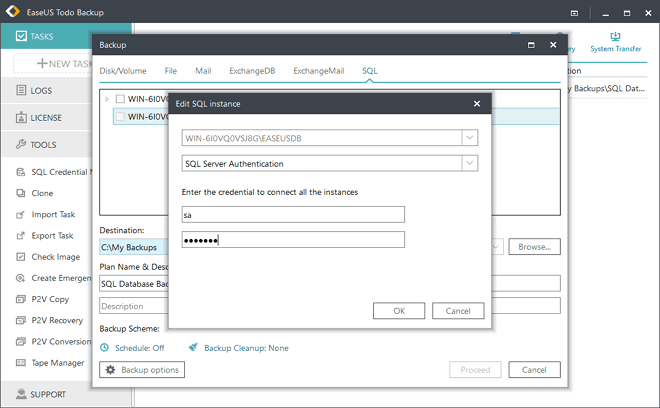The height and width of the screenshot is (408, 660).
Task: Tick the first WIN-6I0V SQL instance checkbox
Action: click(120, 99)
